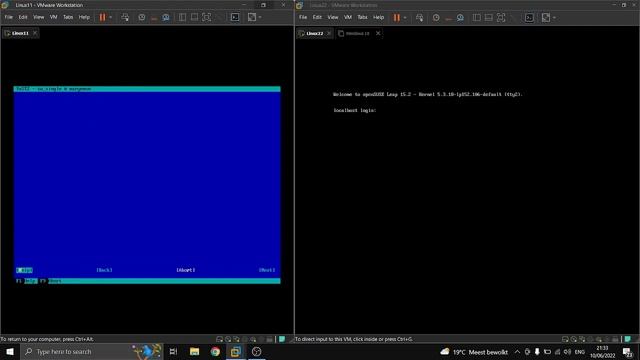Open the File menu in the Linux22 window
Image resolution: width=640 pixels, height=360 pixels.
[x=303, y=17]
